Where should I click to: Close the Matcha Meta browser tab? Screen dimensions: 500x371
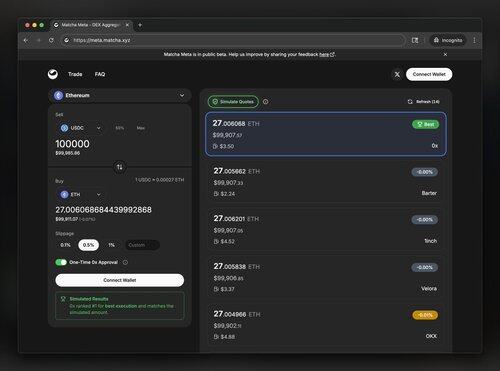(x=127, y=25)
